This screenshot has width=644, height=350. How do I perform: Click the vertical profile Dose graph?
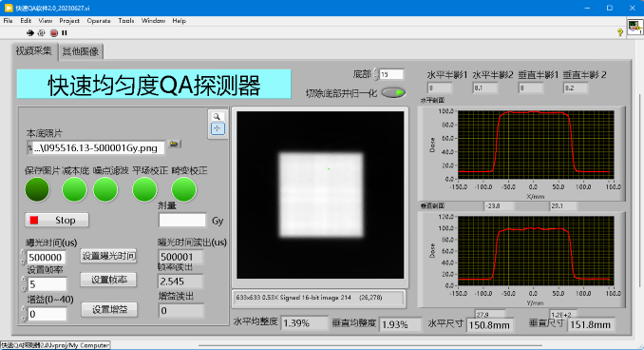536,250
